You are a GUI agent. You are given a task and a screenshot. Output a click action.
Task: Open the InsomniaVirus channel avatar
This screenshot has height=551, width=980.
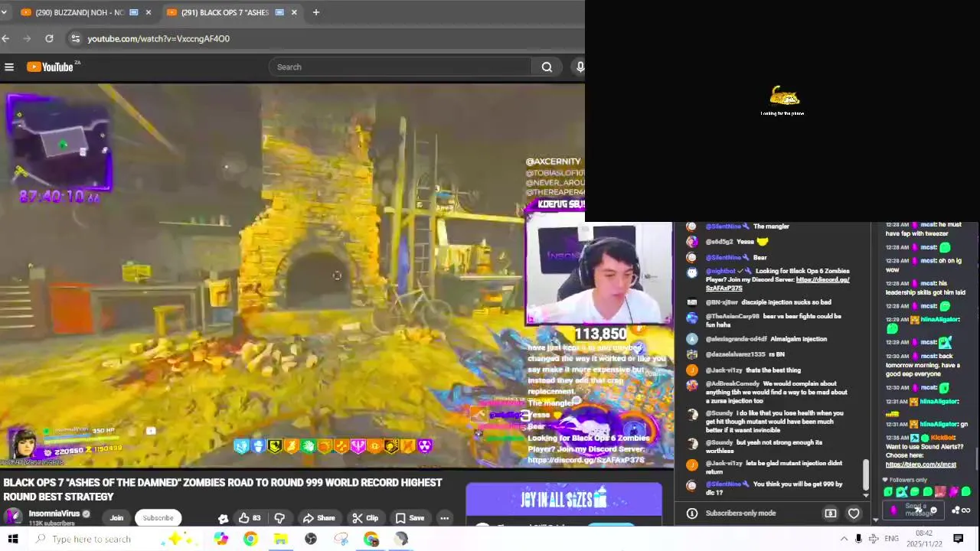(13, 517)
